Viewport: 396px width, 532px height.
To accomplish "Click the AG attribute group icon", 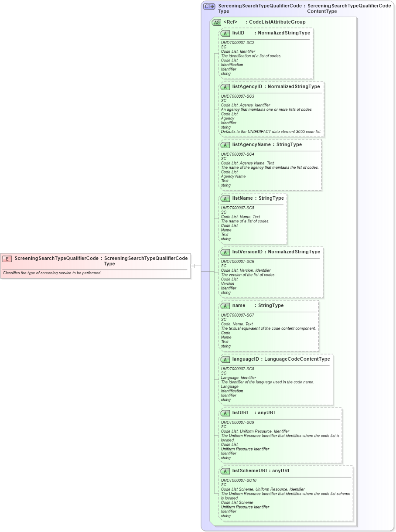I will [216, 22].
